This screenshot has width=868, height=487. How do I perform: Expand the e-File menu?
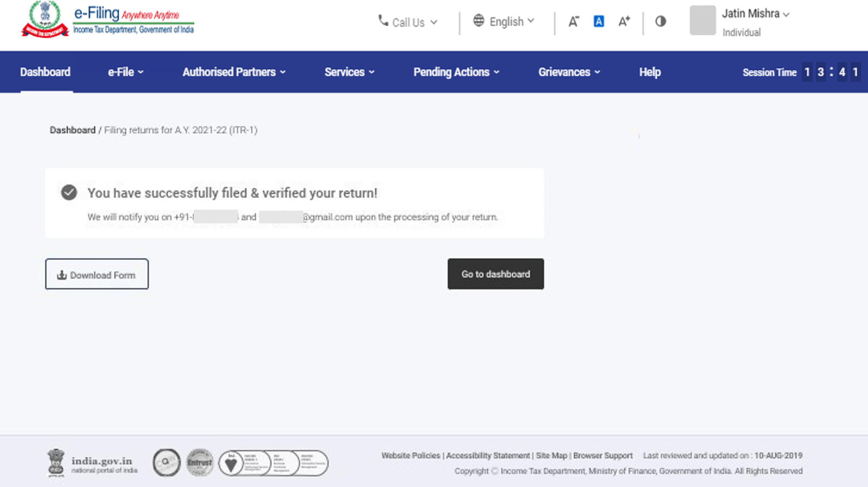125,72
